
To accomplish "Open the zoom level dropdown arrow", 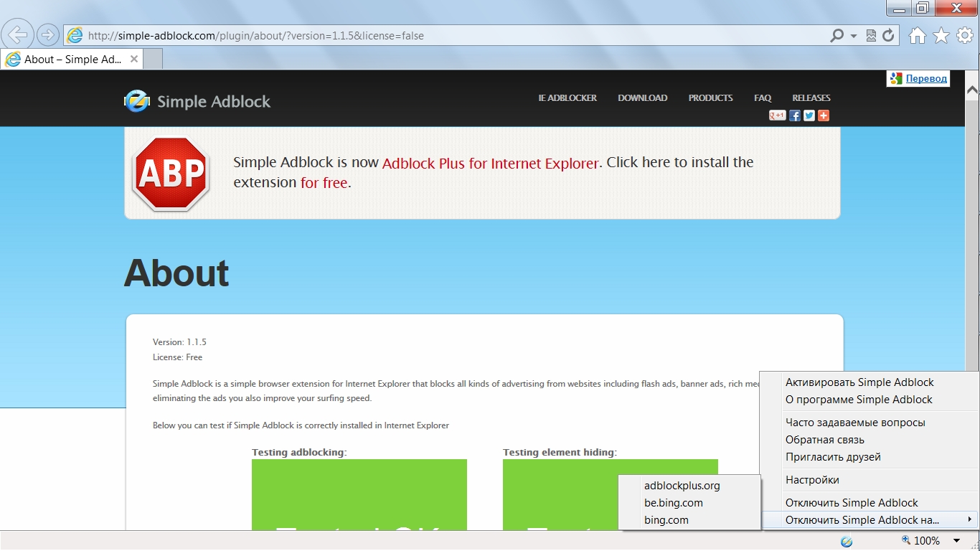I will point(957,541).
